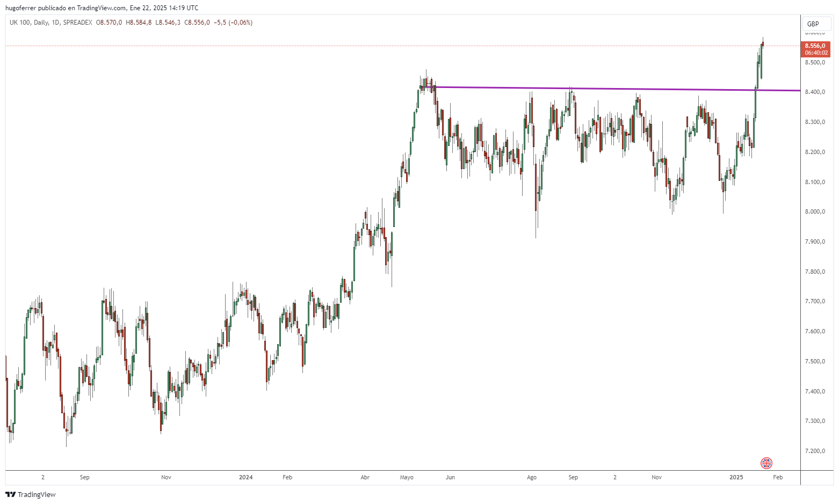Screen dimensions: 839x504
Task: Click the UK flag icon on chart
Action: [x=766, y=463]
